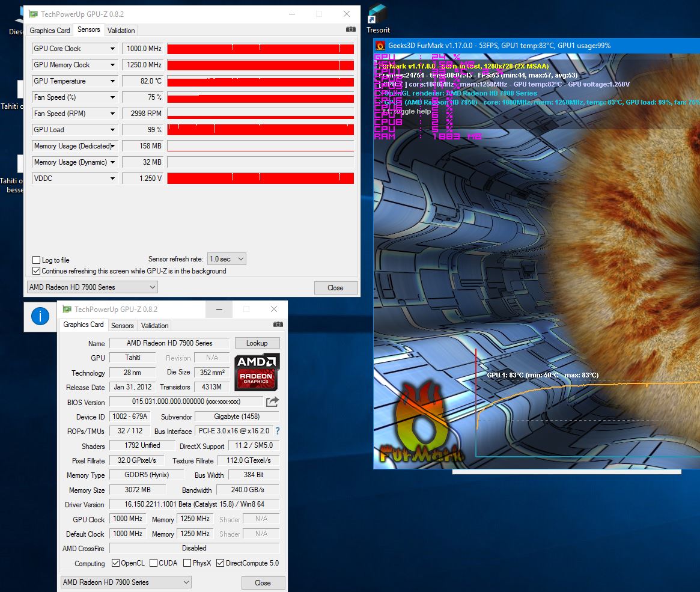Toggle the OpenCL checkbox
Screen dimensions: 700x592
pos(115,563)
